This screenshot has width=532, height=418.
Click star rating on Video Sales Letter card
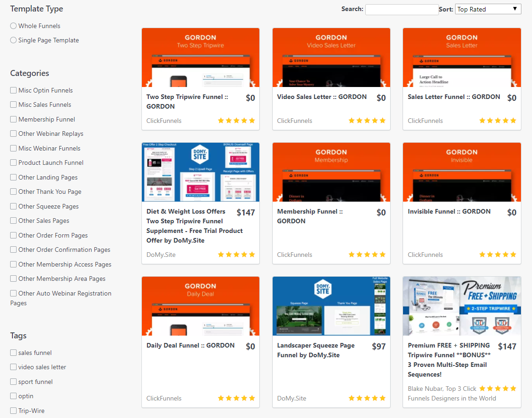click(367, 120)
